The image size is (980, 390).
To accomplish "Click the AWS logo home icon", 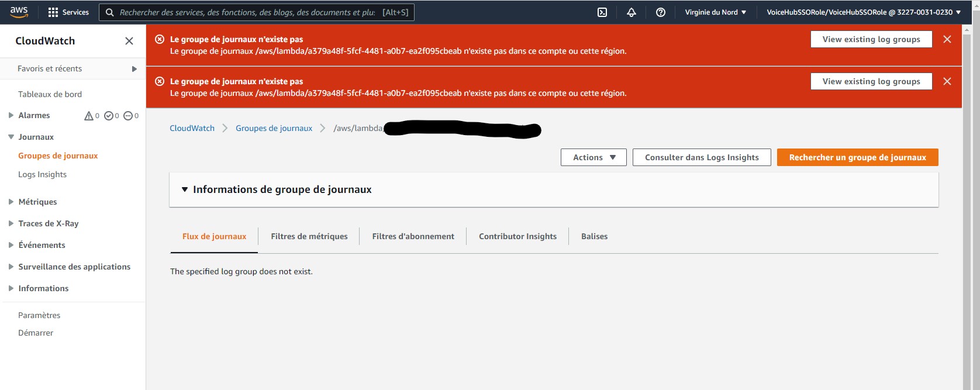I will [x=19, y=12].
